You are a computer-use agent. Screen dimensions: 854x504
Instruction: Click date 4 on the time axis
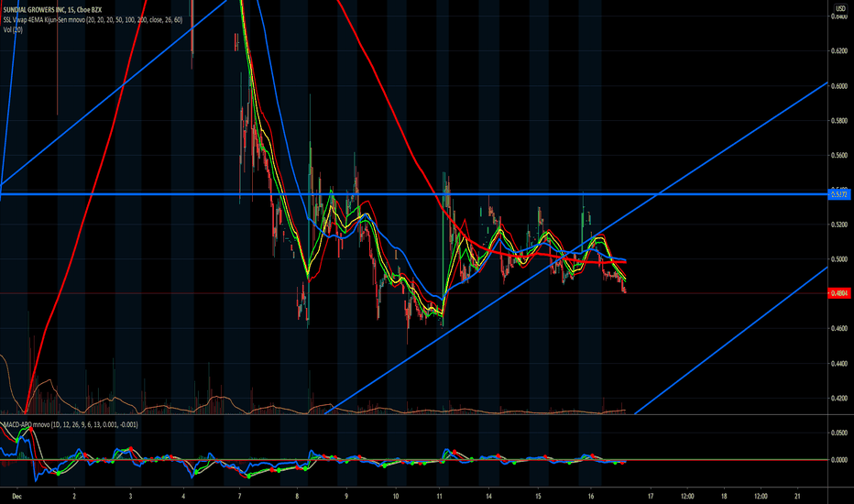pos(183,497)
